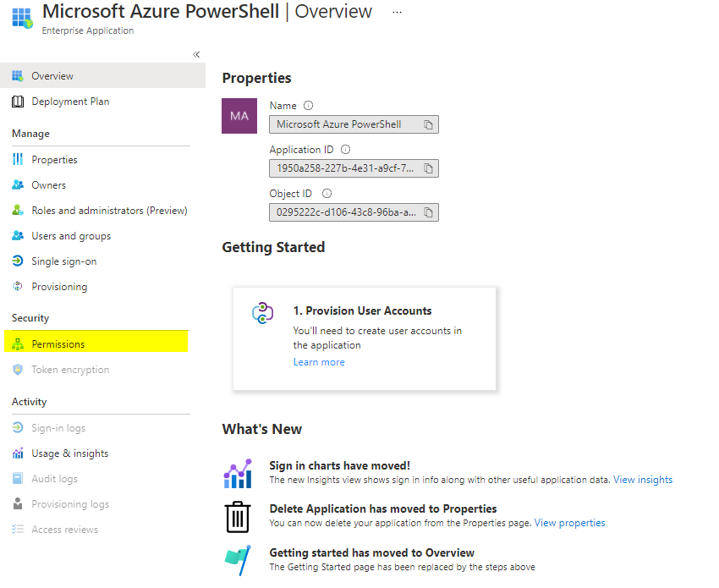This screenshot has height=588, width=719.
Task: Copy the Application ID to clipboard
Action: 428,169
